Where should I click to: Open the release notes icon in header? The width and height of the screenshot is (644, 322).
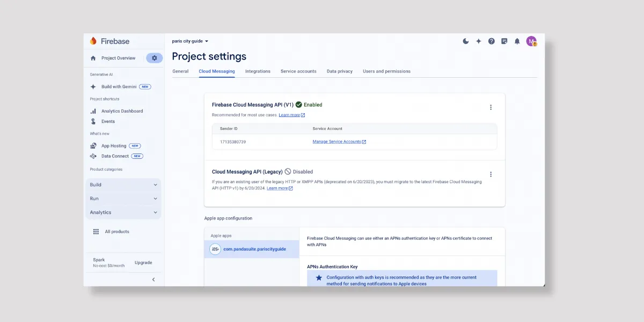coord(504,41)
